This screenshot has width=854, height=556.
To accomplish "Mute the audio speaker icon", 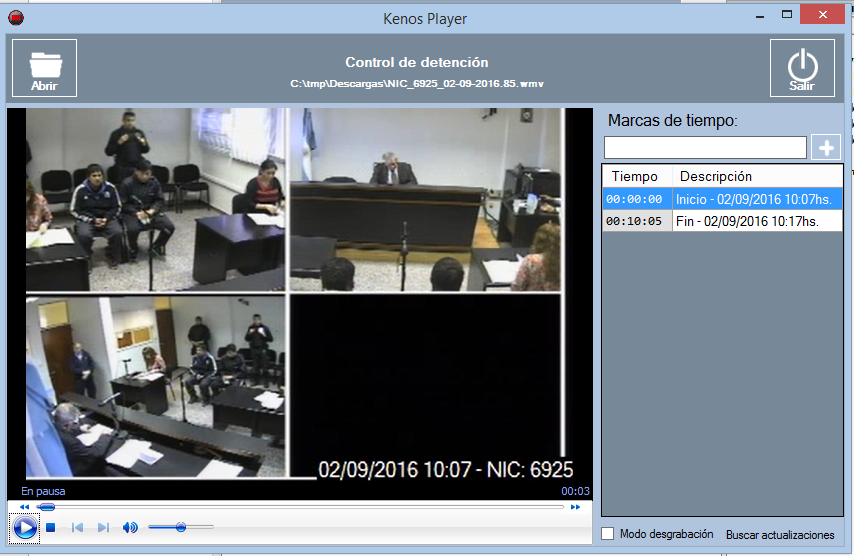I will pos(130,528).
